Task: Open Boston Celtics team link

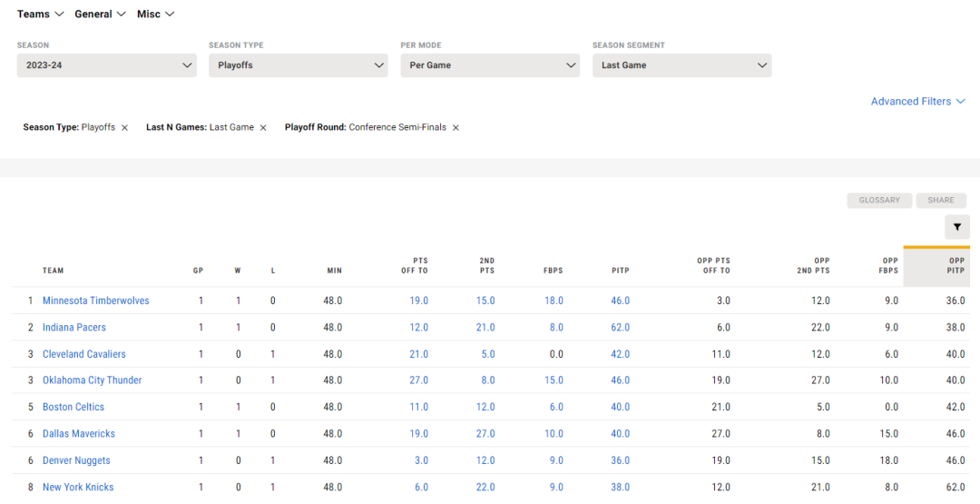Action: pos(73,407)
